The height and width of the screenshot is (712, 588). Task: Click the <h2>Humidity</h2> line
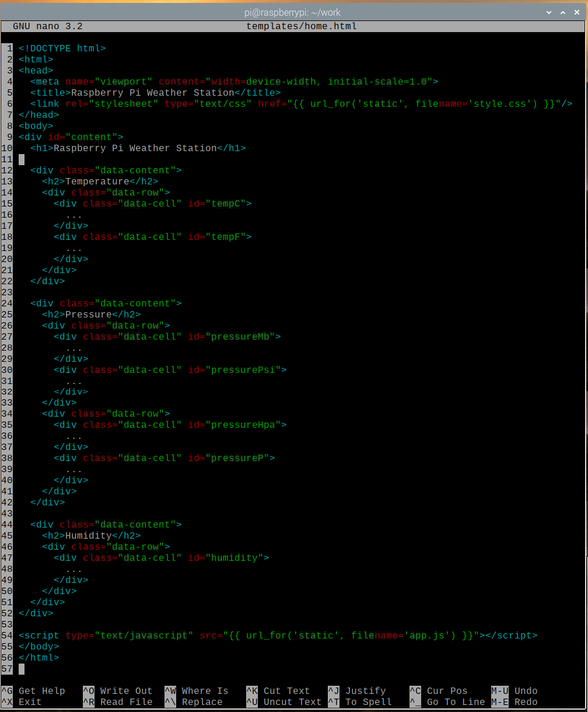click(92, 536)
